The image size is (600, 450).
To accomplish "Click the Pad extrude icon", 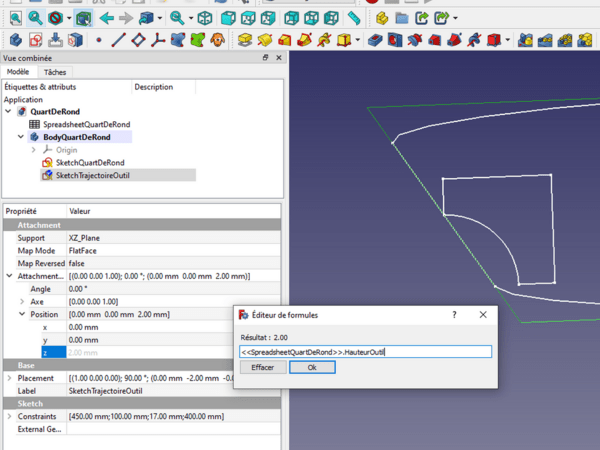I will coord(244,40).
